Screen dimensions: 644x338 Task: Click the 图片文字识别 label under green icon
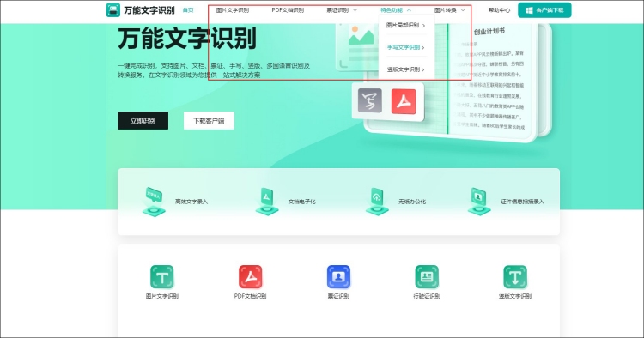pos(161,296)
